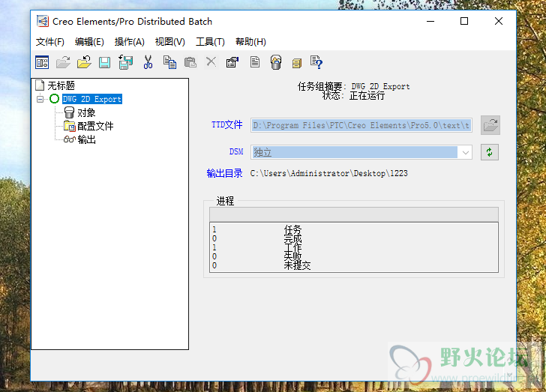Close the Distributed Batch window
Viewport: 546px width, 392px height.
[x=499, y=21]
